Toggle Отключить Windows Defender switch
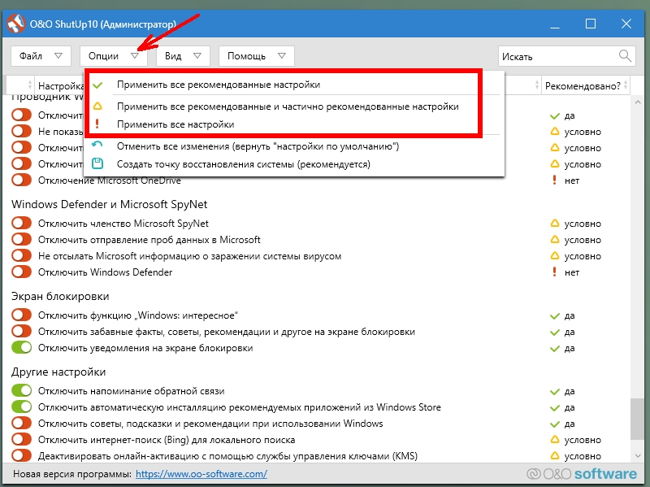 pyautogui.click(x=22, y=272)
